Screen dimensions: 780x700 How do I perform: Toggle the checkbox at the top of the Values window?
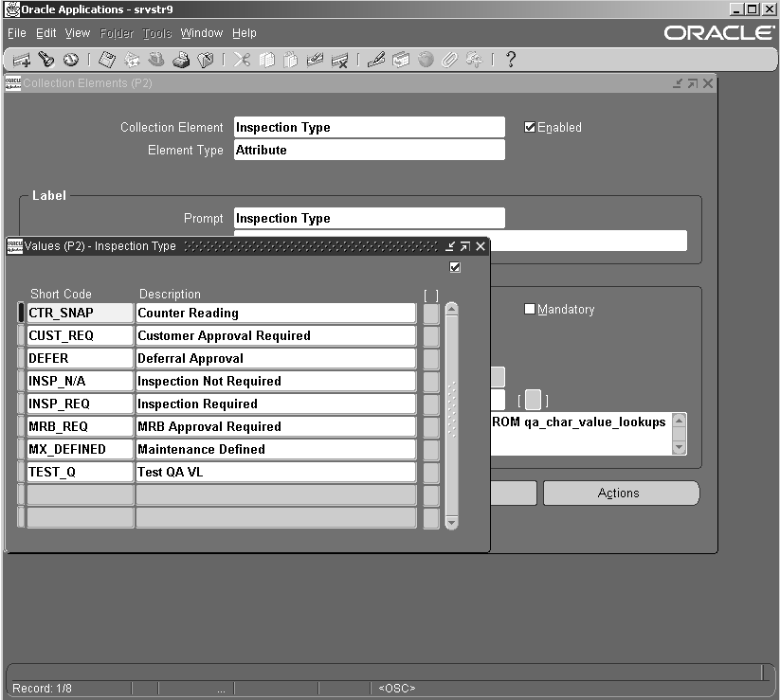tap(455, 267)
